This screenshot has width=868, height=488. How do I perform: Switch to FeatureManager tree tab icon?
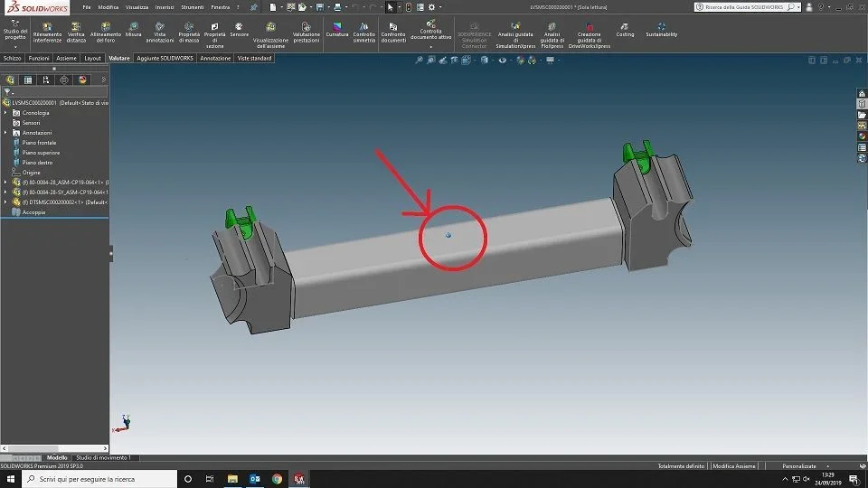pos(10,80)
